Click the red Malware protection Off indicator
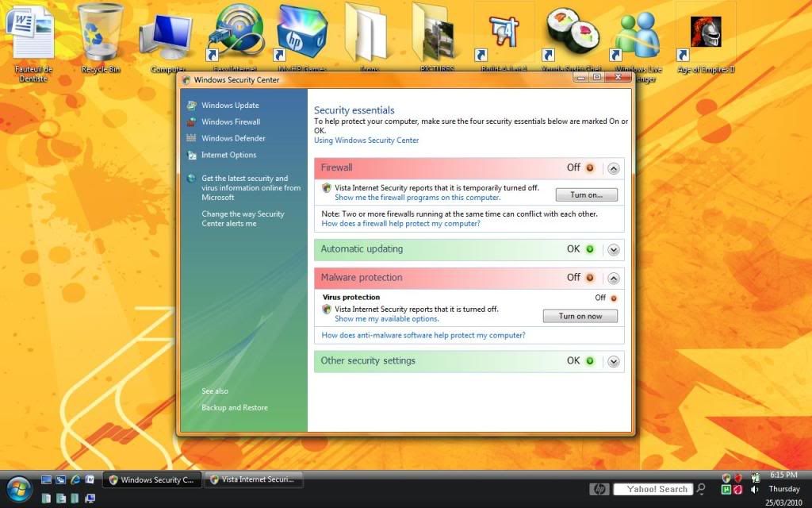 (x=589, y=277)
